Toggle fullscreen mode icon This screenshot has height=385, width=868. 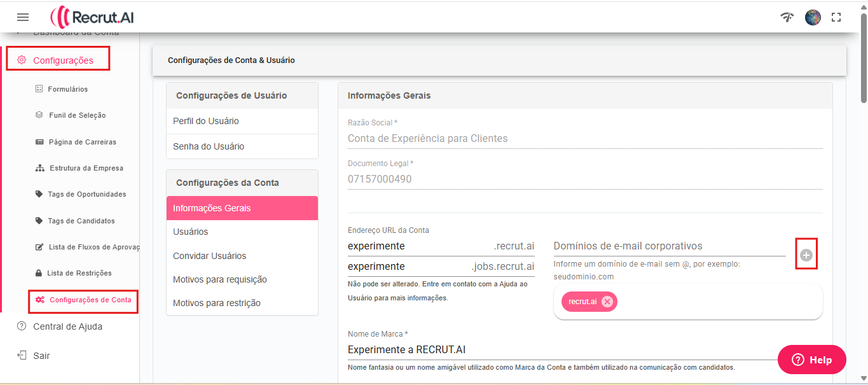pyautogui.click(x=836, y=17)
